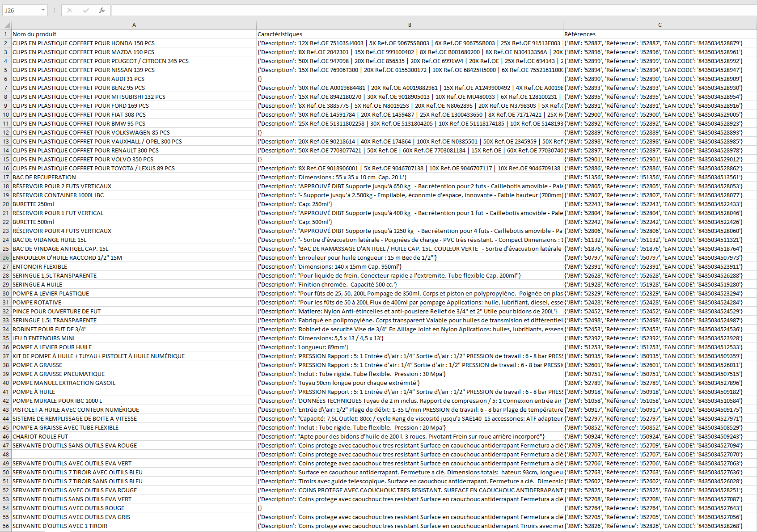
Task: Click references cell containing JBM '52887'
Action: tap(660, 43)
